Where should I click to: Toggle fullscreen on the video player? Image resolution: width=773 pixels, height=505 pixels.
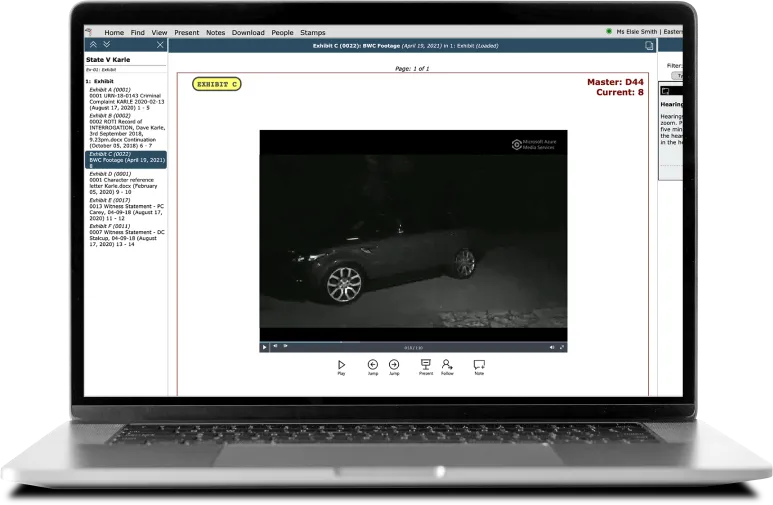click(x=562, y=347)
